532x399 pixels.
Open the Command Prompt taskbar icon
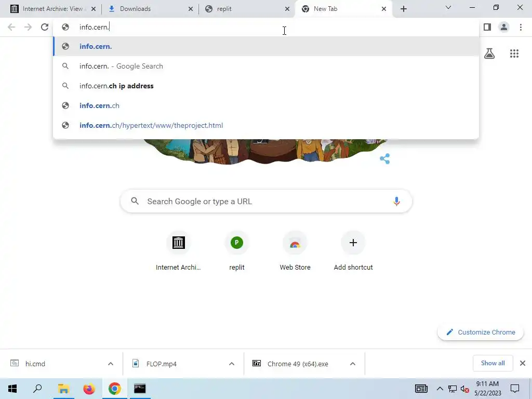pyautogui.click(x=140, y=389)
